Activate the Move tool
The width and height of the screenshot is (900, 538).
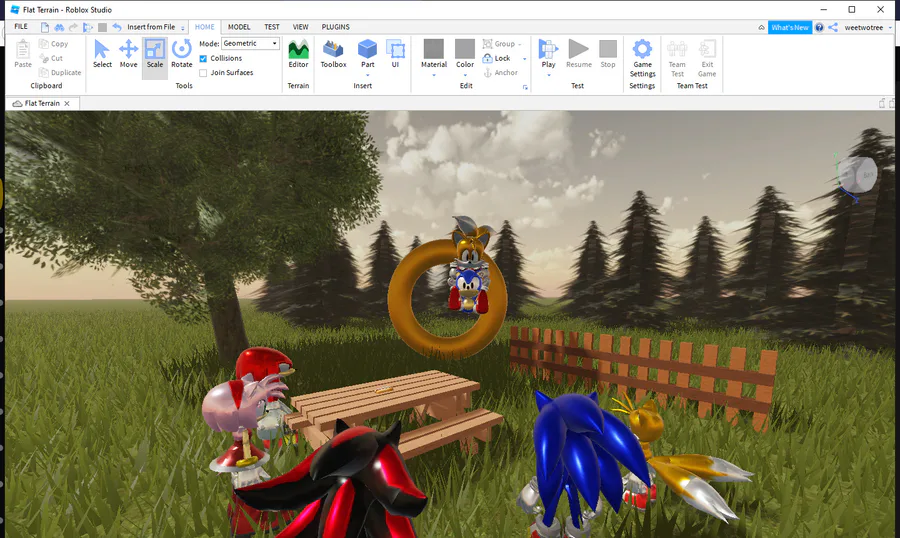tap(128, 53)
